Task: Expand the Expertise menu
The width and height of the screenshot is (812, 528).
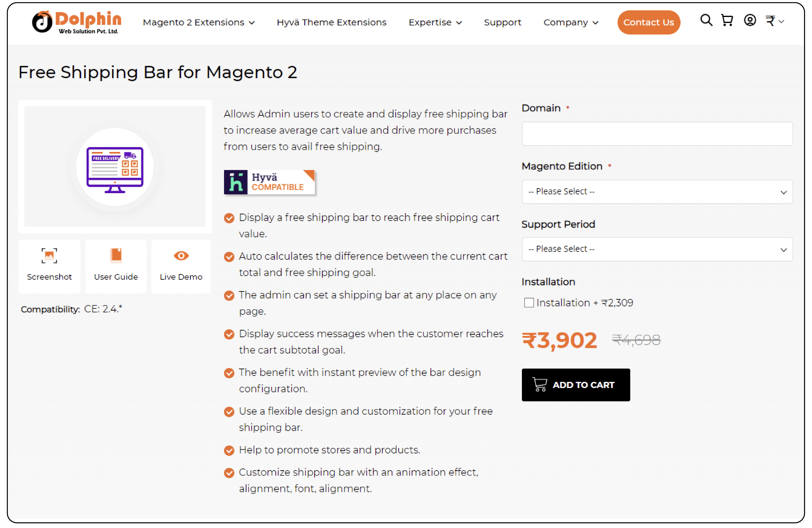Action: (435, 23)
